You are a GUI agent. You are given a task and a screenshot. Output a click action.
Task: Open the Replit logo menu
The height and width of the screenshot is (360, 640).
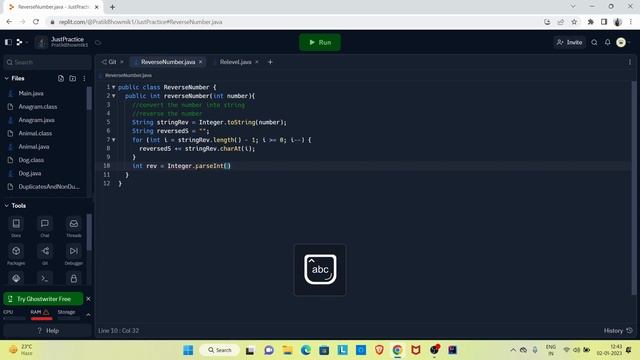[21, 42]
